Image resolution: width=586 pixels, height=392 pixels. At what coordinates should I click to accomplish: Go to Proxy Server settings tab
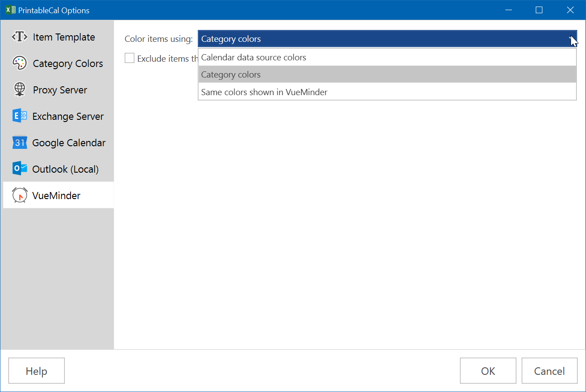tap(58, 90)
